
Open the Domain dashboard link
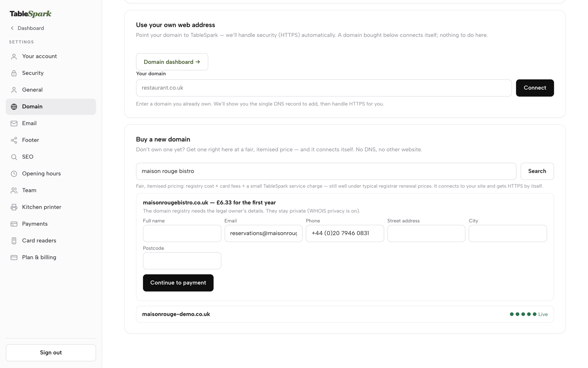tap(172, 62)
